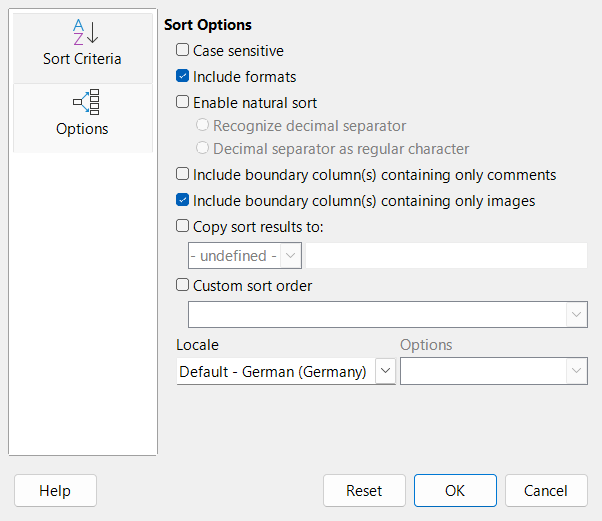Click the Sort Criteria A-Z icon
The height and width of the screenshot is (521, 602).
82,31
